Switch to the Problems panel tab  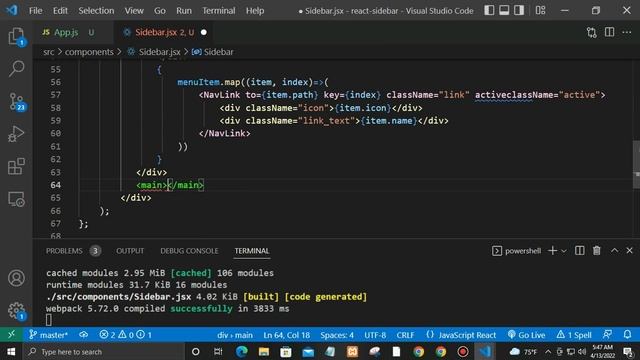(64, 251)
